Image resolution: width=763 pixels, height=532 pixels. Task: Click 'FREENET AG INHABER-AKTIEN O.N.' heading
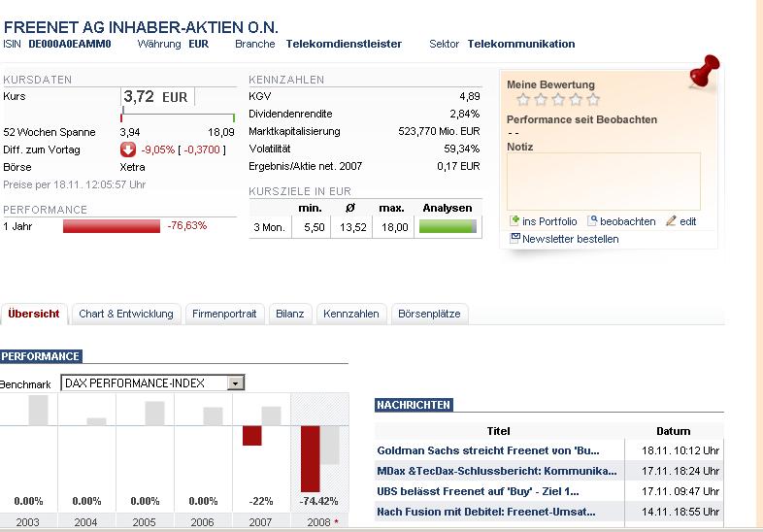tap(141, 27)
